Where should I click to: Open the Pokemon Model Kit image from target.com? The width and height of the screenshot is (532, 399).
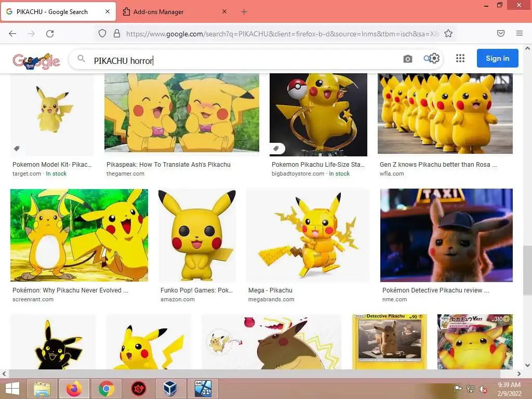52,115
